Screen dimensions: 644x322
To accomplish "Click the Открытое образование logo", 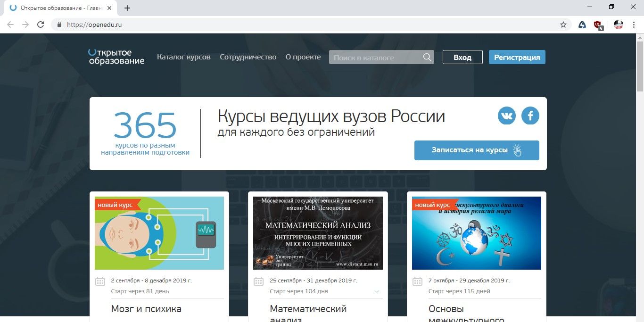I will click(116, 57).
